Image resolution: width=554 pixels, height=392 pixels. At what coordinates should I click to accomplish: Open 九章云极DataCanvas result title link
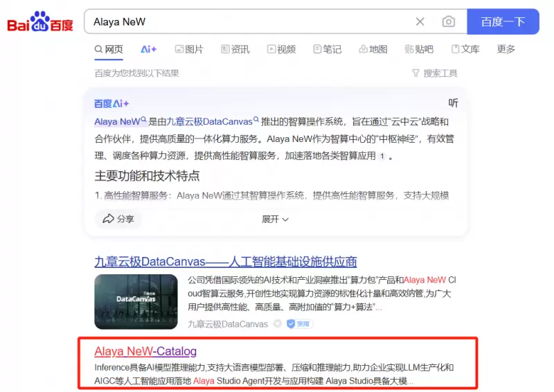[x=226, y=262]
